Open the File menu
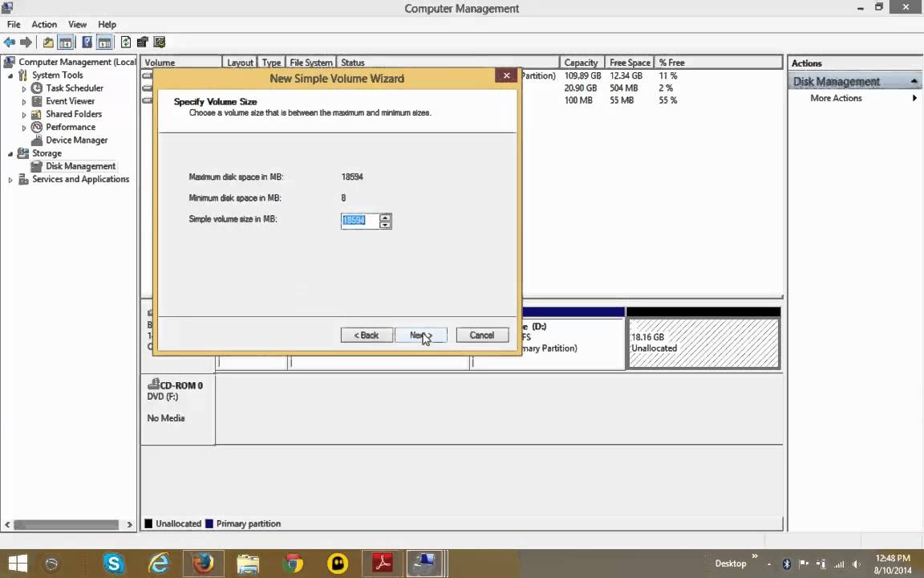 (x=14, y=24)
